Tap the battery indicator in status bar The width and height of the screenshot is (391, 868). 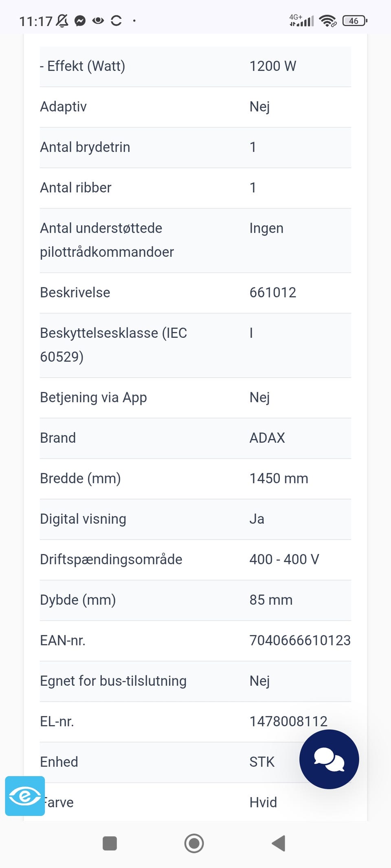354,21
